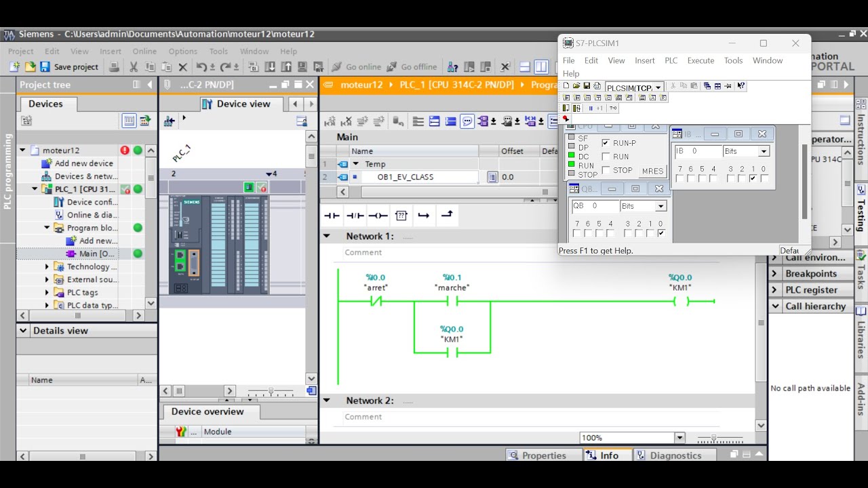Click the upload from device icon

(x=286, y=67)
